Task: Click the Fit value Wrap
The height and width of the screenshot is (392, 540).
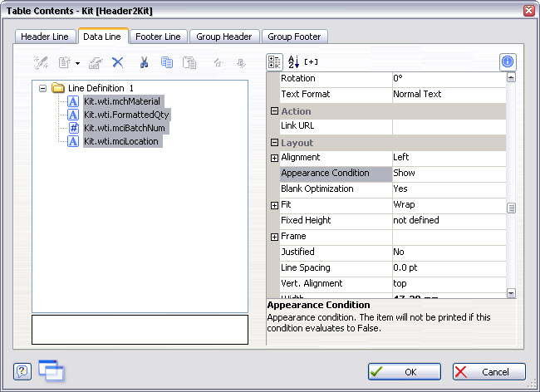Action: (449, 205)
